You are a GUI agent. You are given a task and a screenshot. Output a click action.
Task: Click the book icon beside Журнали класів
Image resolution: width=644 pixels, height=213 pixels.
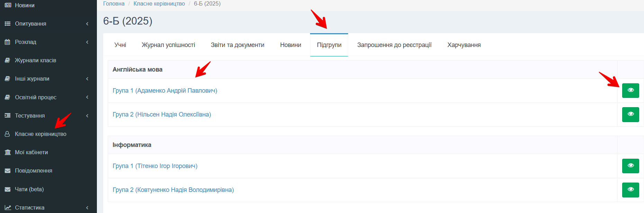pos(8,60)
